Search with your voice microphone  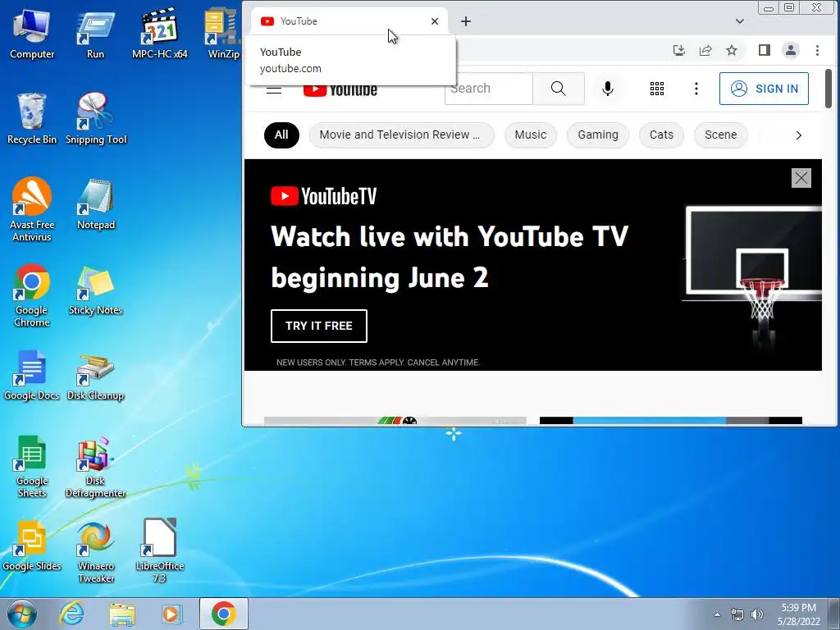(608, 89)
